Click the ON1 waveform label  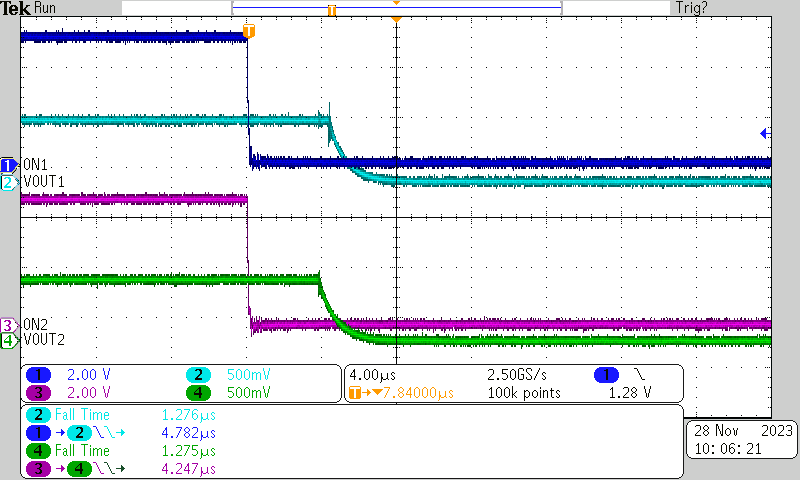tap(35, 165)
